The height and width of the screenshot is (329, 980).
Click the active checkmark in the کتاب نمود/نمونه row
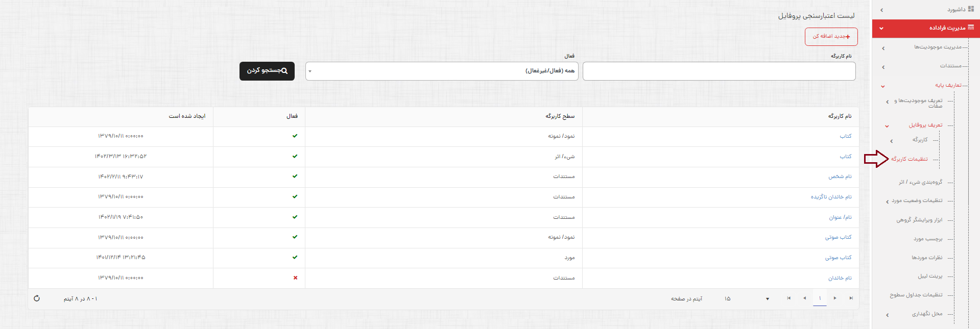[x=295, y=136]
